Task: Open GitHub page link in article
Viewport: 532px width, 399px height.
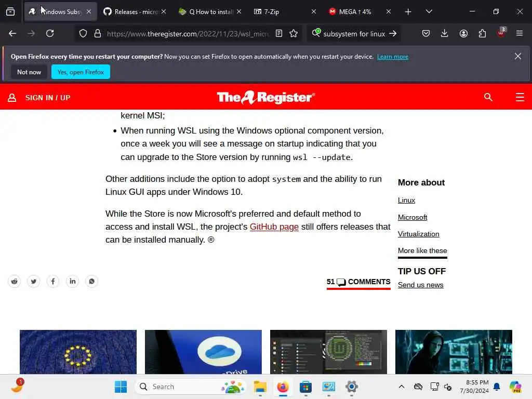Action: [x=274, y=227]
